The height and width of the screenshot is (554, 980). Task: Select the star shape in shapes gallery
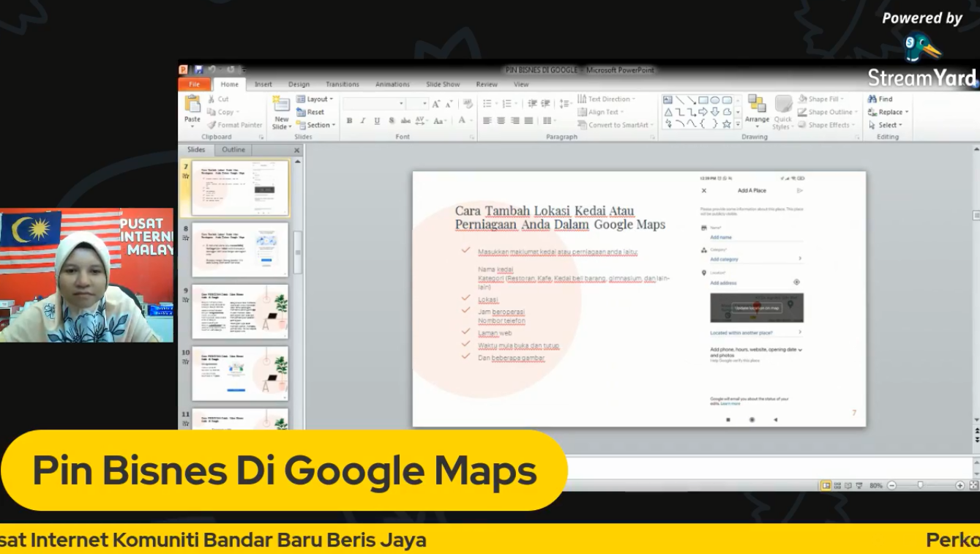coord(727,124)
